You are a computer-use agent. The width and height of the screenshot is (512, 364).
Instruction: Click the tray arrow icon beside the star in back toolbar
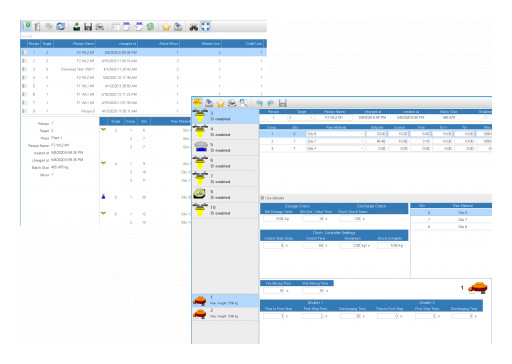[x=178, y=27]
